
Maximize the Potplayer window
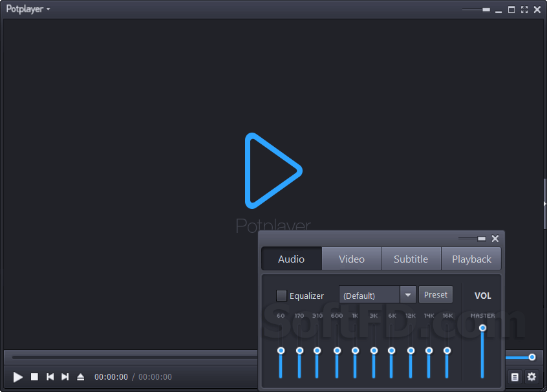[511, 10]
